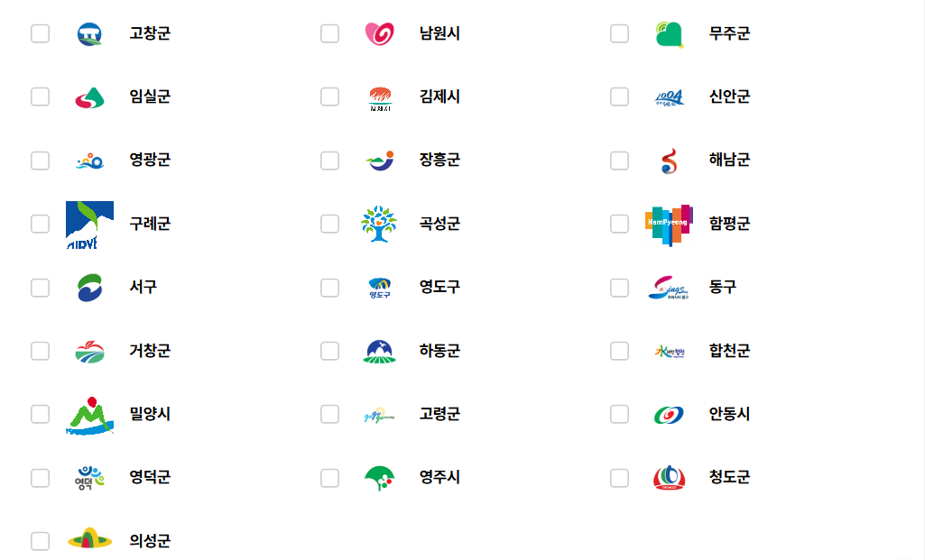Click the 곡성군 tree logo icon
The width and height of the screenshot is (925, 560).
pos(379,224)
